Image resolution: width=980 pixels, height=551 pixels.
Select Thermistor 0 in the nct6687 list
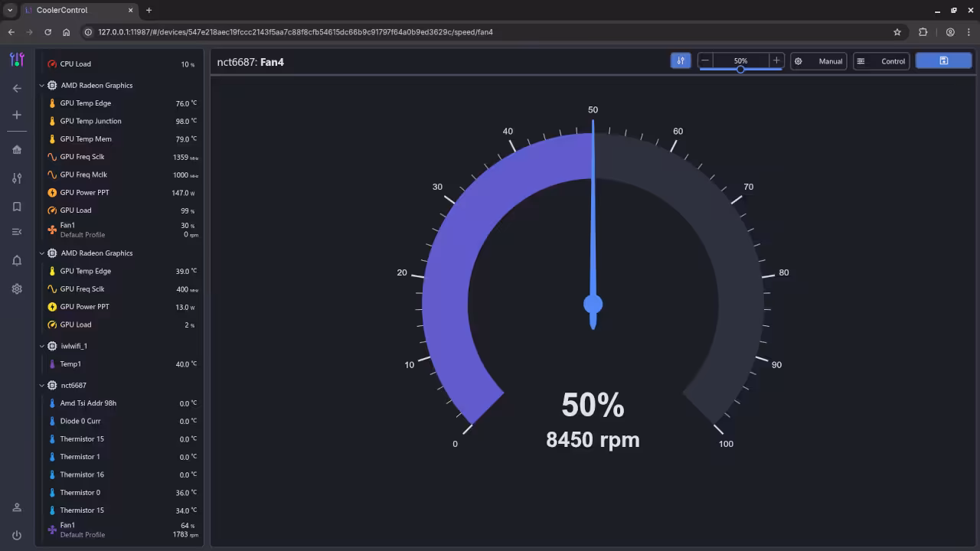pos(80,493)
